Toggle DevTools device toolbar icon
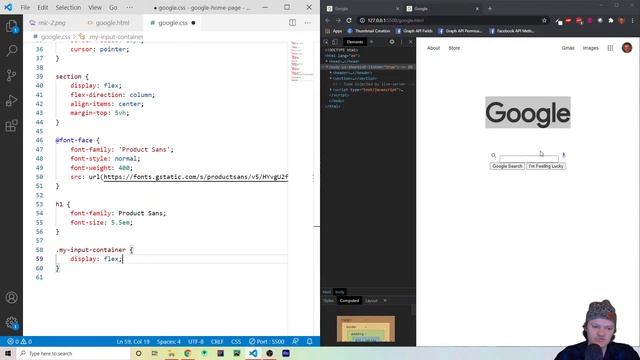 point(335,42)
